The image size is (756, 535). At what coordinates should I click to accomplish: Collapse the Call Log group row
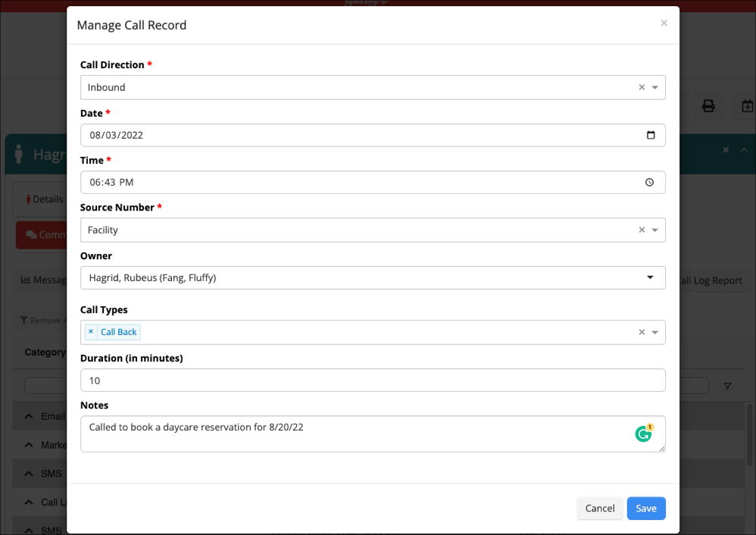(x=29, y=502)
